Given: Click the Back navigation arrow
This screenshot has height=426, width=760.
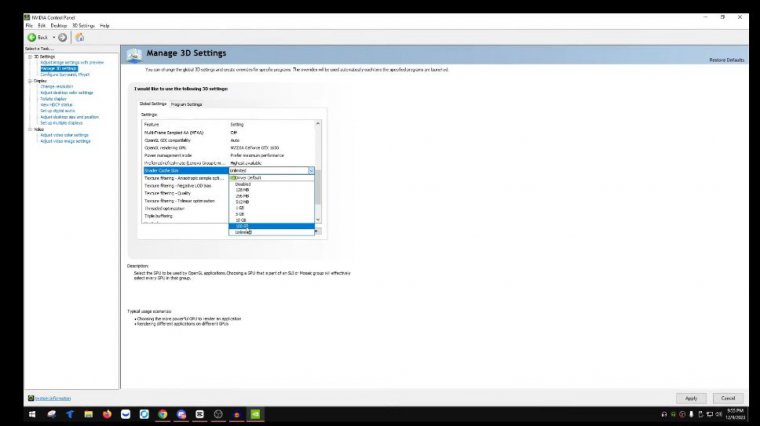Looking at the screenshot, I should [32, 37].
